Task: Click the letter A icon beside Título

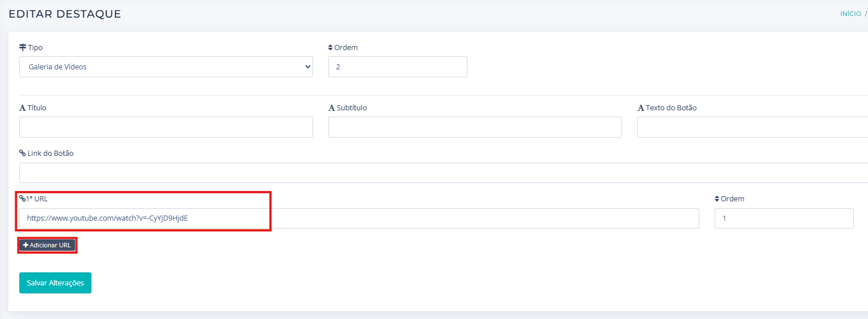Action: pyautogui.click(x=22, y=108)
